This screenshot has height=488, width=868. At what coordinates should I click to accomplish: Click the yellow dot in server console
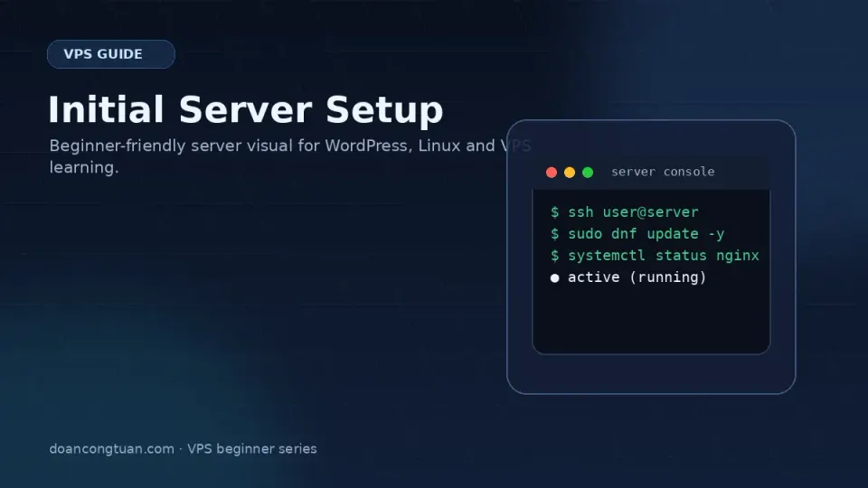(570, 173)
